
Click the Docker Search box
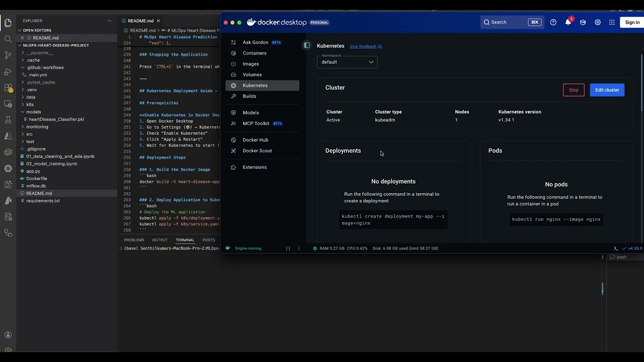point(512,22)
